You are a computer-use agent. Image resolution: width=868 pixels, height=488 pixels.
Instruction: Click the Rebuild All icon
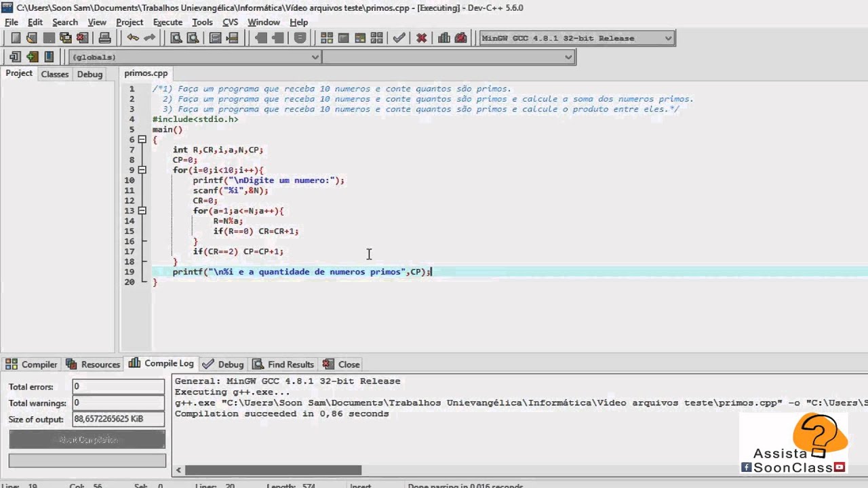[x=376, y=38]
